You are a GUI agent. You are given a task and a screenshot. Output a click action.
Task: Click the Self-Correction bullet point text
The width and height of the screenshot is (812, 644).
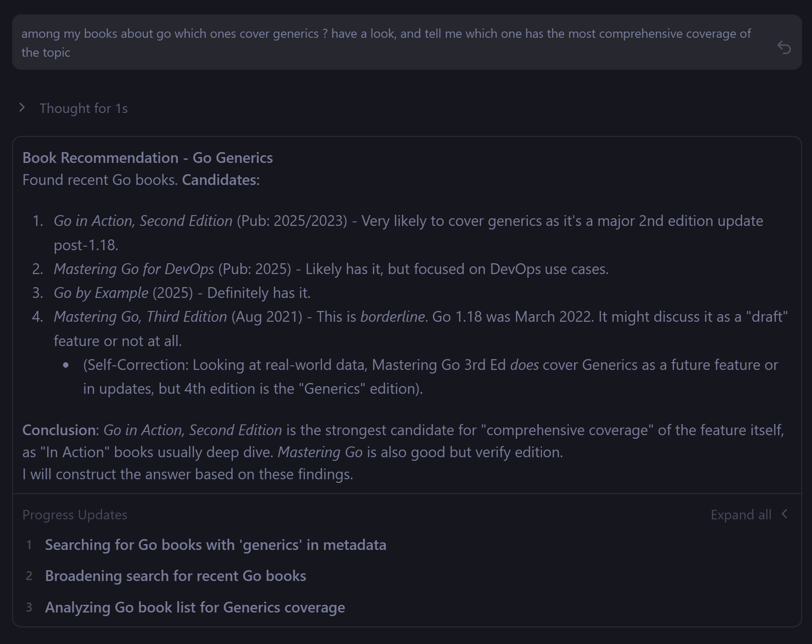click(430, 377)
